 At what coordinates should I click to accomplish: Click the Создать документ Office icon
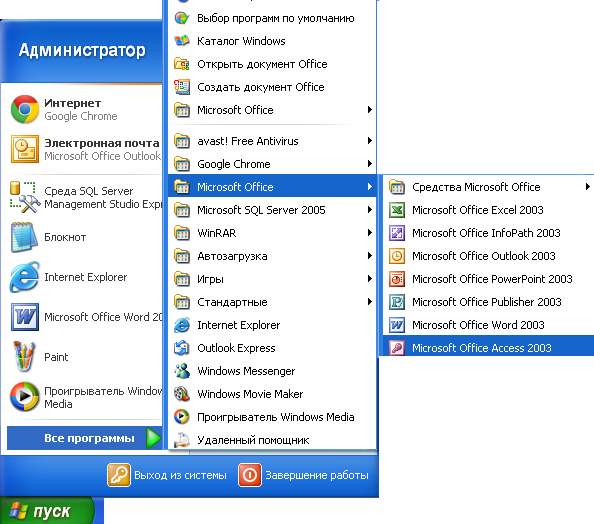182,87
